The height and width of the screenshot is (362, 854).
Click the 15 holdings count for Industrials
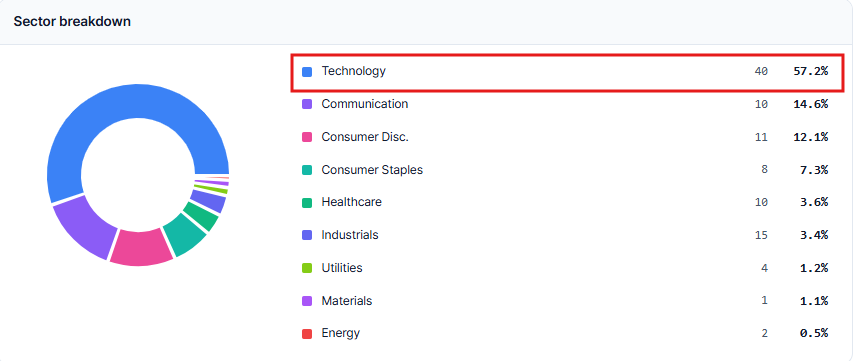(761, 235)
